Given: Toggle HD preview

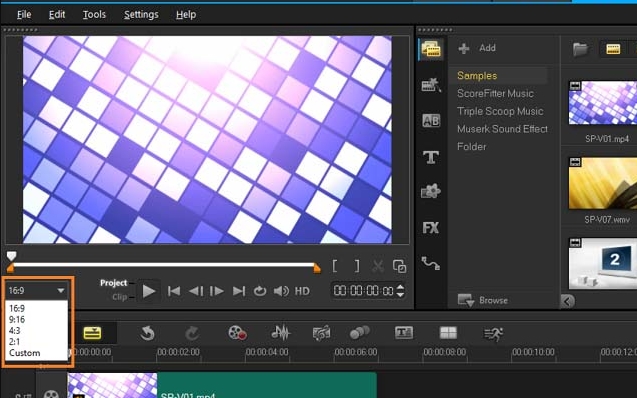Looking at the screenshot, I should (302, 291).
